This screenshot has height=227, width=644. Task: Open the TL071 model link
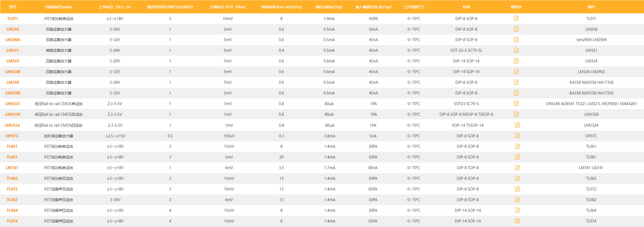coord(13,19)
